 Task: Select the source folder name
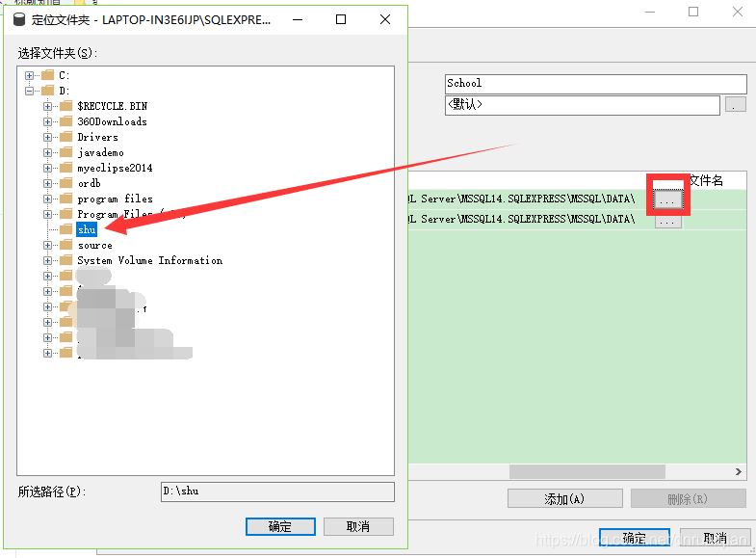(95, 245)
